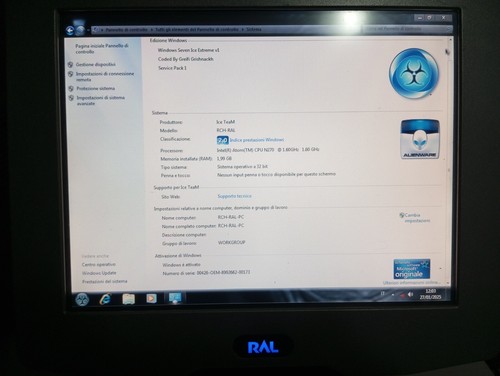Launch Internet Explorer from taskbar
500x376 pixels.
pos(105,299)
